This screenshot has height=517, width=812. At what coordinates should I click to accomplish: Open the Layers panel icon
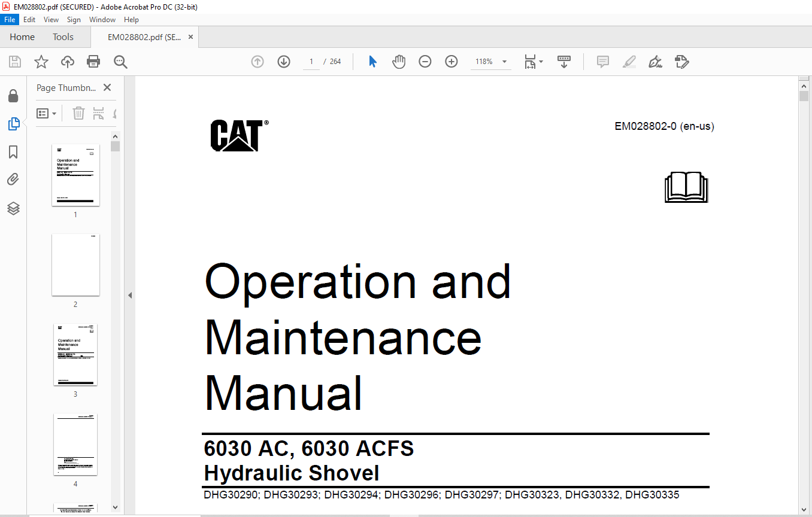pos(13,208)
